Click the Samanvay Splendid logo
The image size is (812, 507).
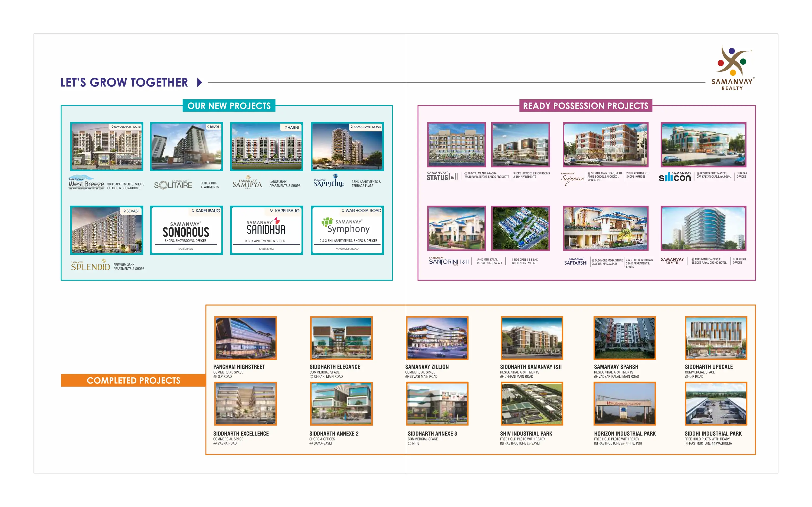tap(90, 265)
